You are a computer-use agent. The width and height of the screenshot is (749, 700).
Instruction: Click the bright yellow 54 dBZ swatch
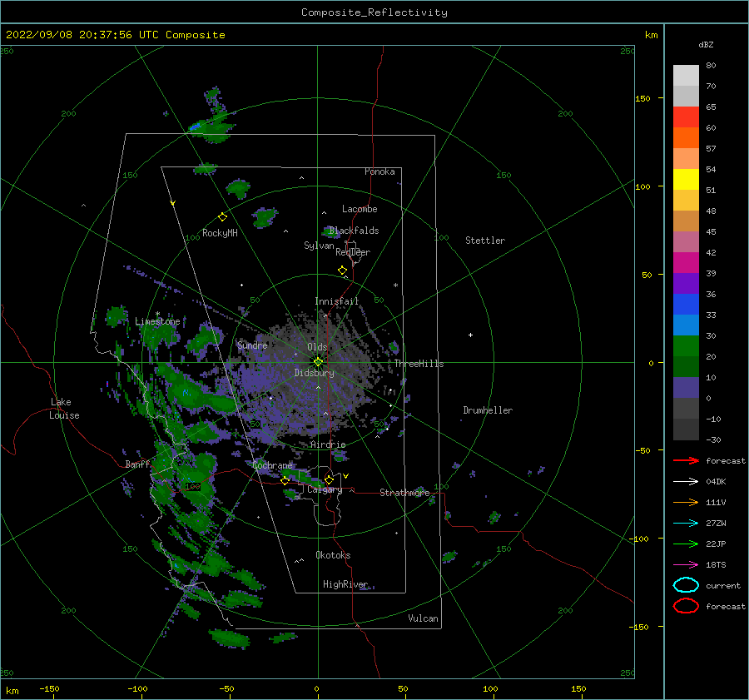[x=686, y=180]
